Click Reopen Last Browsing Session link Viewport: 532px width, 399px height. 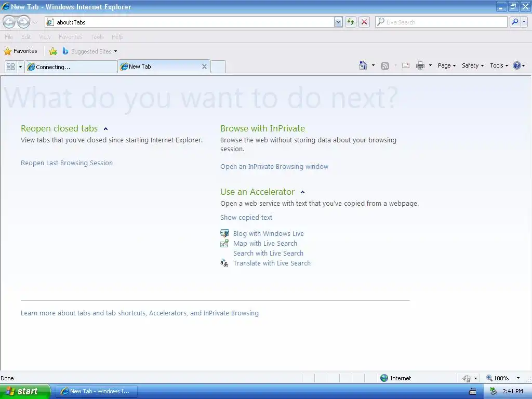tap(66, 163)
